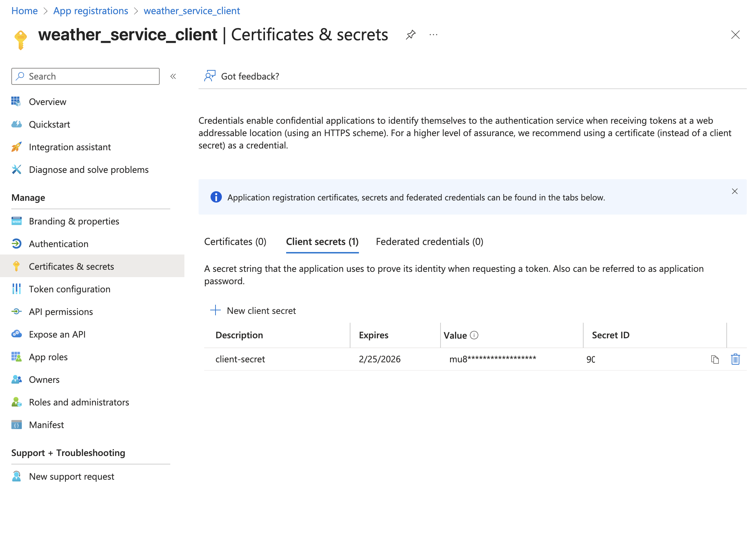Click the New support request person icon
The image size is (756, 538).
tap(16, 476)
